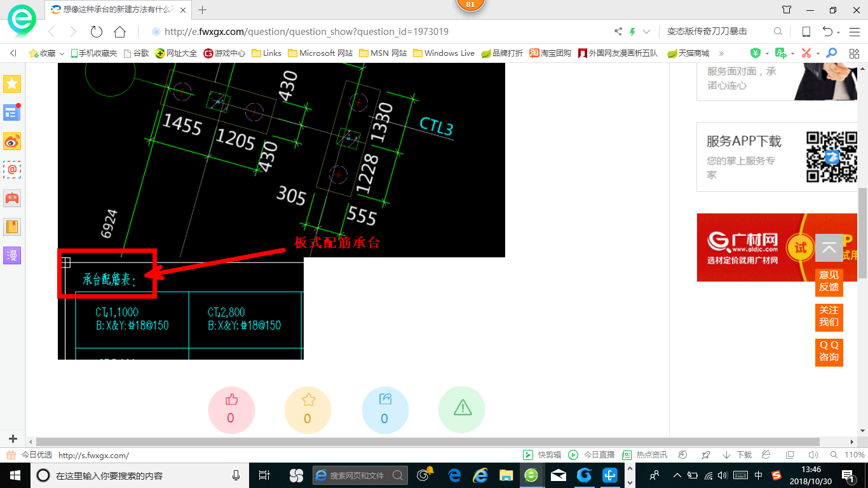Open the @ mail sidebar icon

coord(12,170)
